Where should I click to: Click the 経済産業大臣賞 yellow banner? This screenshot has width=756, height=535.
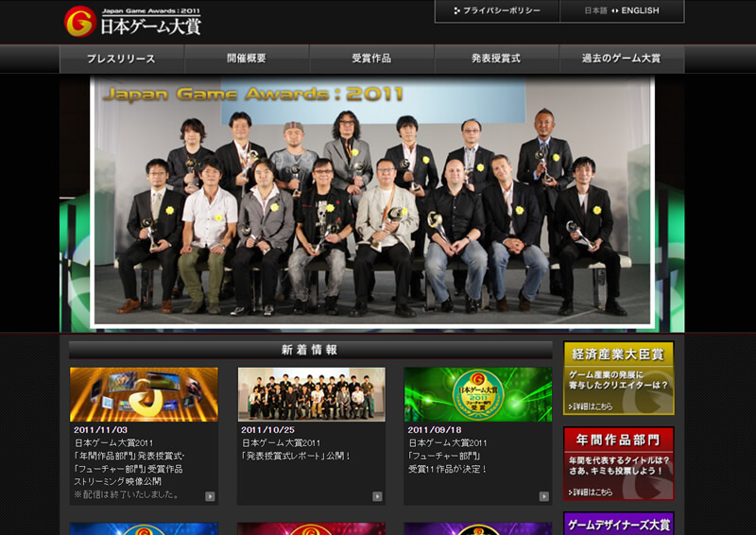click(618, 378)
